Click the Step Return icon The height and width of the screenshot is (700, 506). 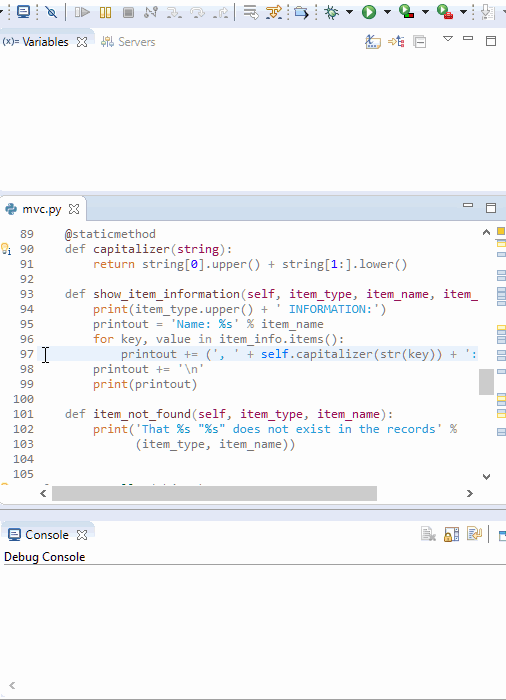221,12
